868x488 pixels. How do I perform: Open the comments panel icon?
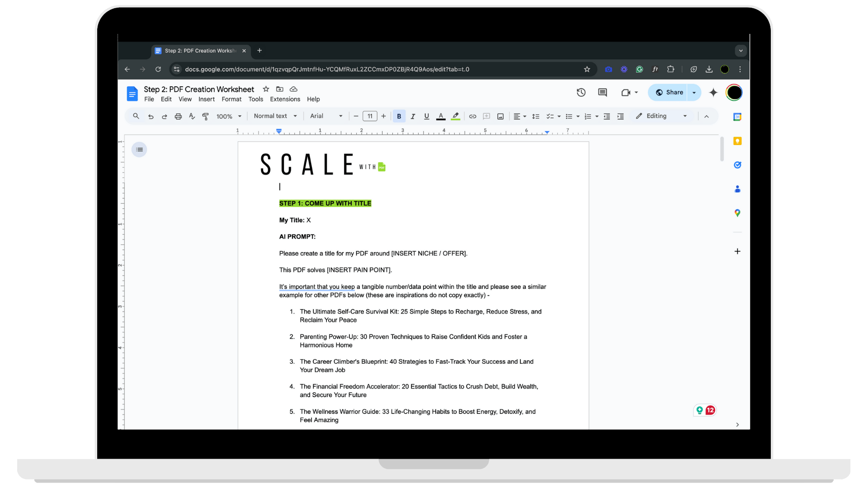click(602, 93)
